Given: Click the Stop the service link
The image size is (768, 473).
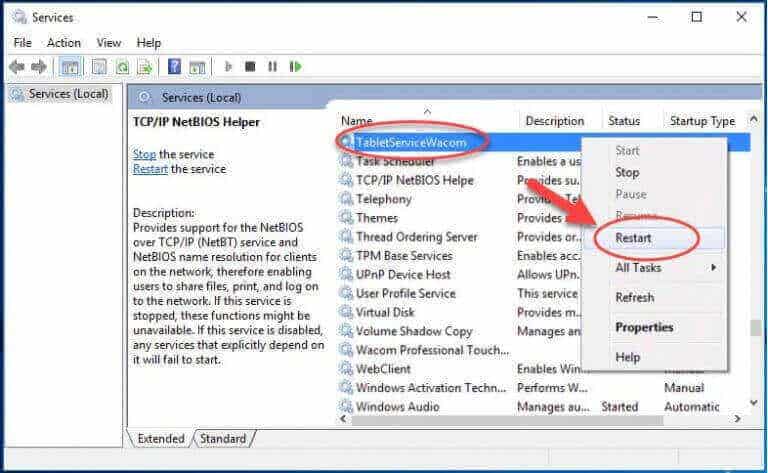Looking at the screenshot, I should 144,154.
